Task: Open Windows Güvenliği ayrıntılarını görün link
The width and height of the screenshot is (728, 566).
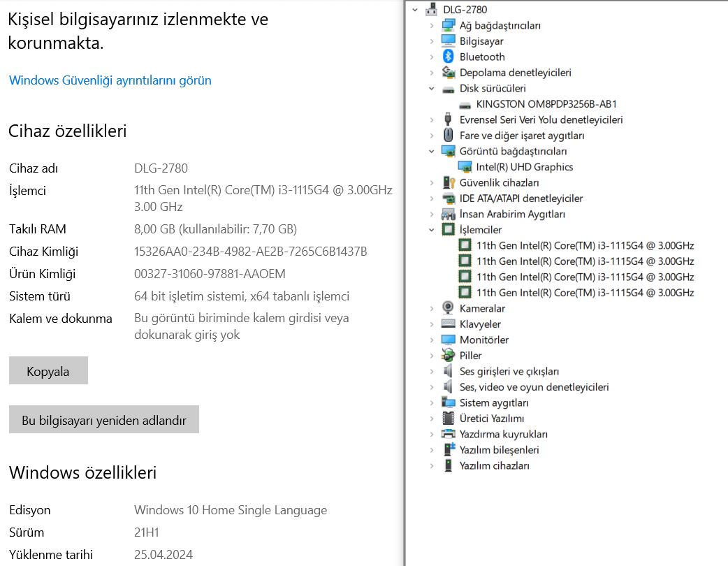Action: [110, 80]
